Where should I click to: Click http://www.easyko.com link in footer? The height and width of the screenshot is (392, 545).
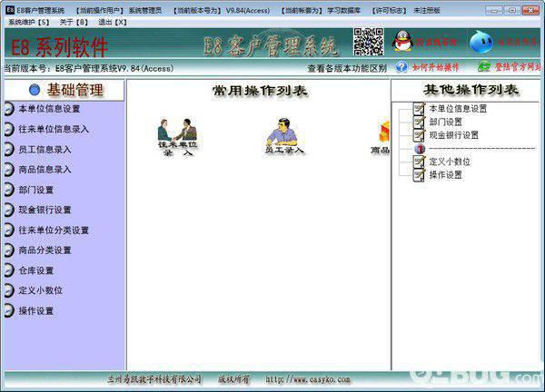[308, 379]
